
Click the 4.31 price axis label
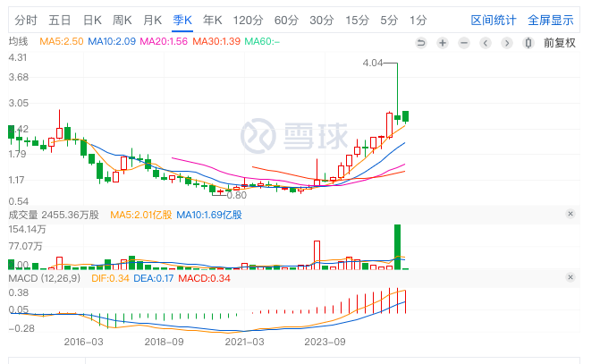click(x=18, y=57)
